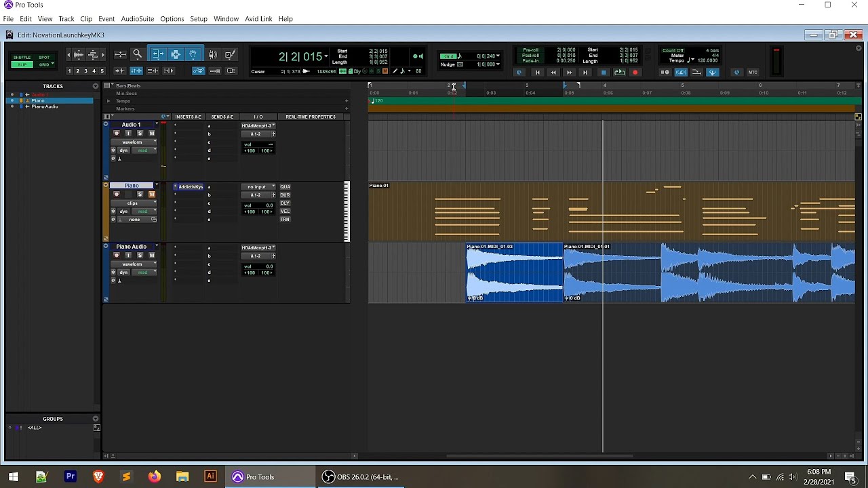Toggle Loop Playback button

(619, 73)
